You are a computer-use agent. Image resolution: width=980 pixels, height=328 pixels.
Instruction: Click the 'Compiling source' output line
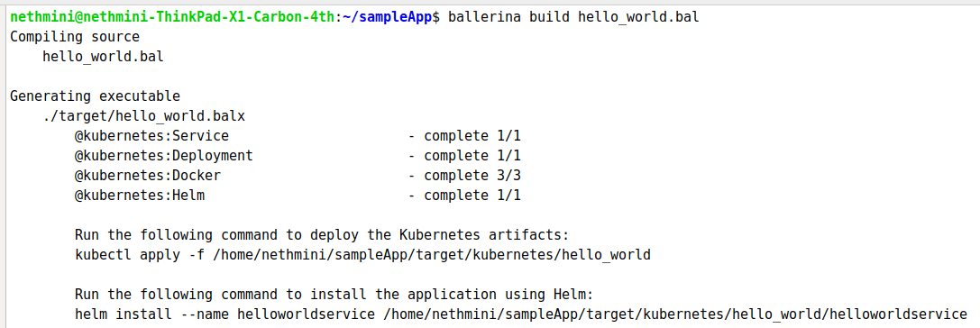click(75, 37)
